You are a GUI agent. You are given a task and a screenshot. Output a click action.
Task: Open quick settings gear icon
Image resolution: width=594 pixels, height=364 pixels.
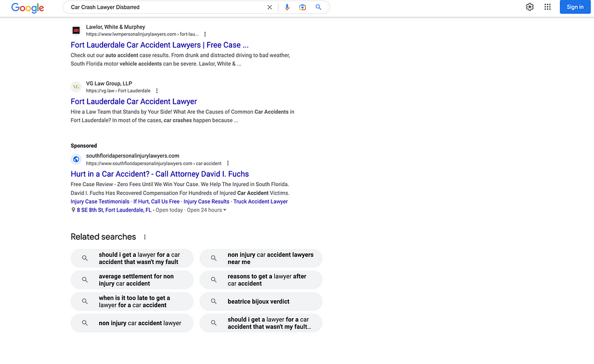pos(530,7)
